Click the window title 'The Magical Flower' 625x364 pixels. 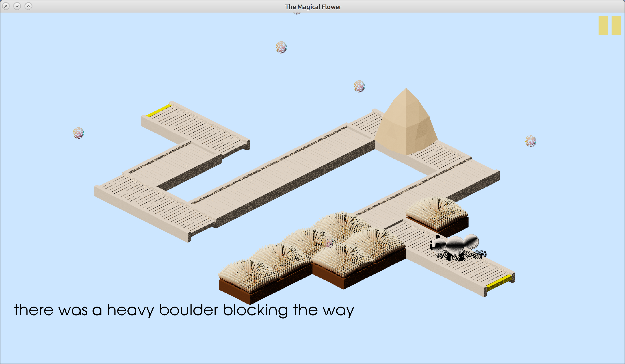click(x=313, y=7)
